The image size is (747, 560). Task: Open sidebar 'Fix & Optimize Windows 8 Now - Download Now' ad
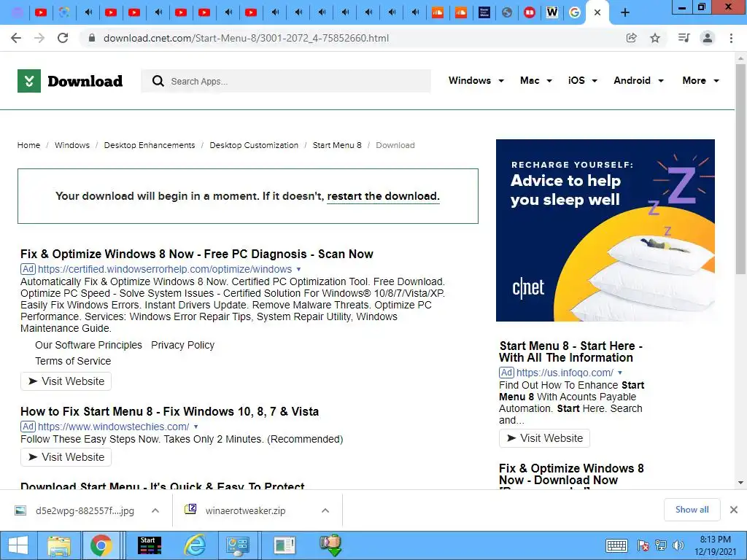571,474
